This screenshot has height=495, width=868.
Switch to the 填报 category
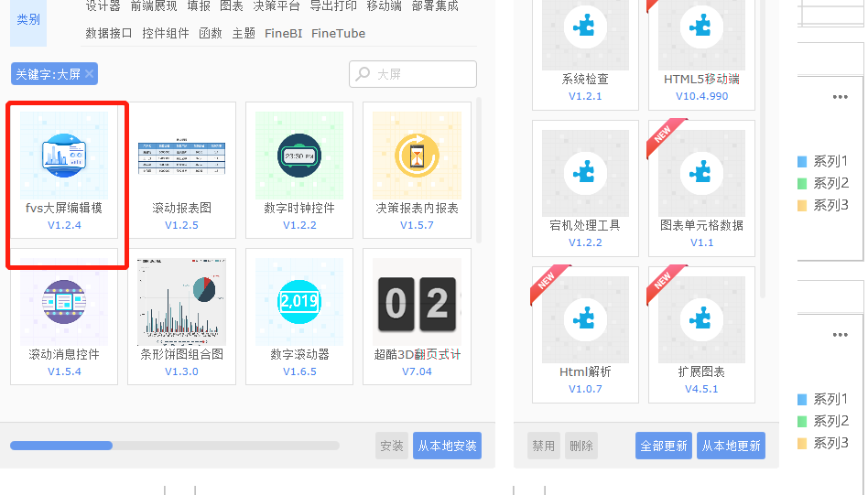pos(199,6)
